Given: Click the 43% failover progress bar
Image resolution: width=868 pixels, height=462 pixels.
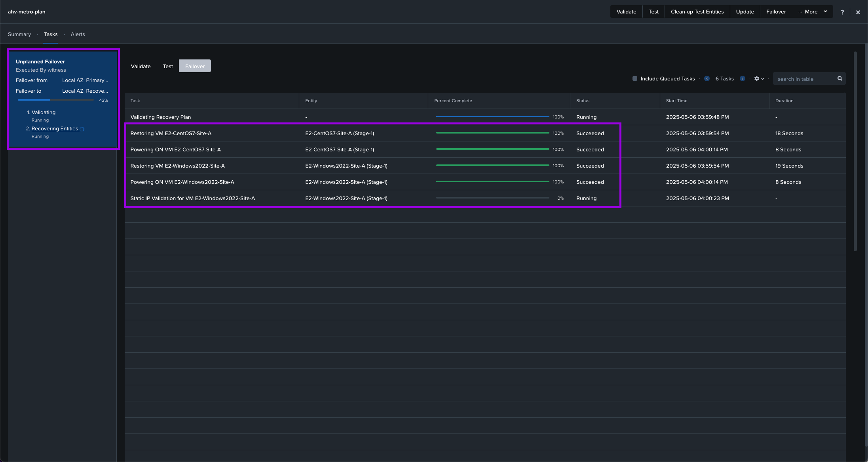Looking at the screenshot, I should coord(56,100).
